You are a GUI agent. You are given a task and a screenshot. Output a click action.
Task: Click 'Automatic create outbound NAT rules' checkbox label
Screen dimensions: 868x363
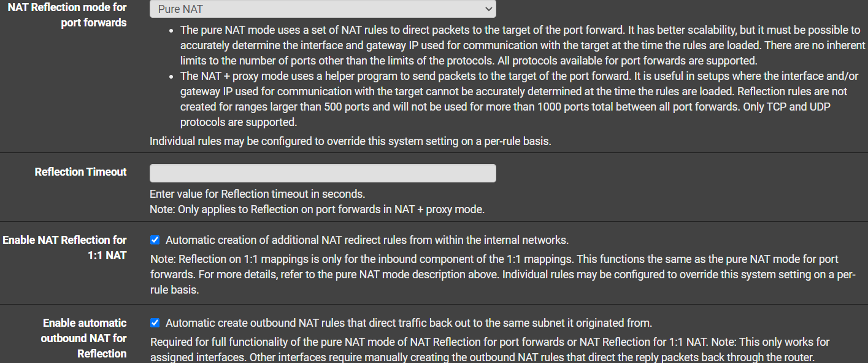click(x=409, y=323)
